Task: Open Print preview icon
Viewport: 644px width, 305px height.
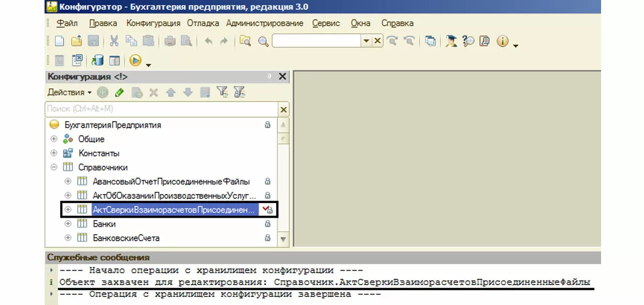Action: [186, 41]
